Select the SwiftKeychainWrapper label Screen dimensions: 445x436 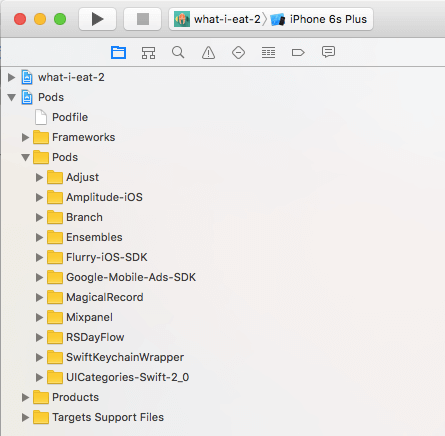pyautogui.click(x=125, y=357)
